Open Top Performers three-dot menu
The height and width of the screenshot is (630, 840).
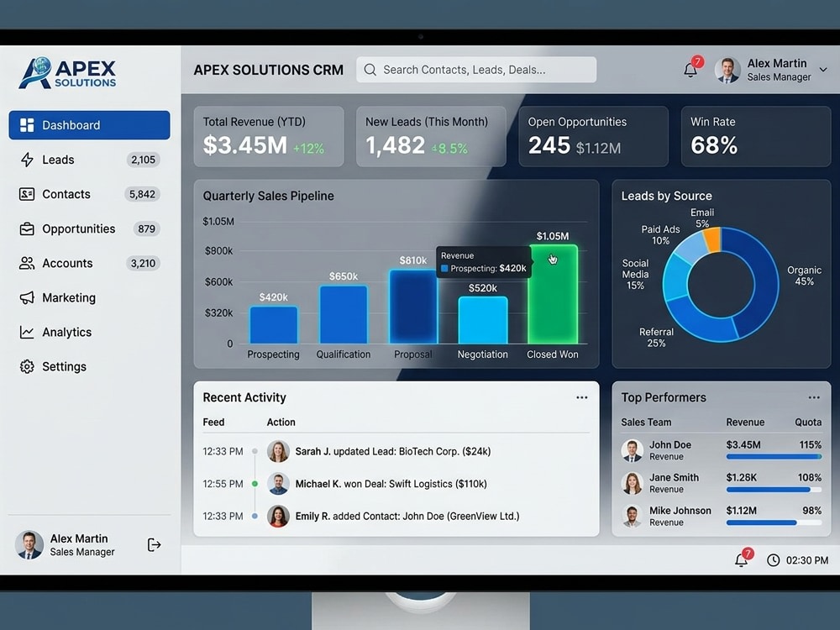click(x=814, y=397)
